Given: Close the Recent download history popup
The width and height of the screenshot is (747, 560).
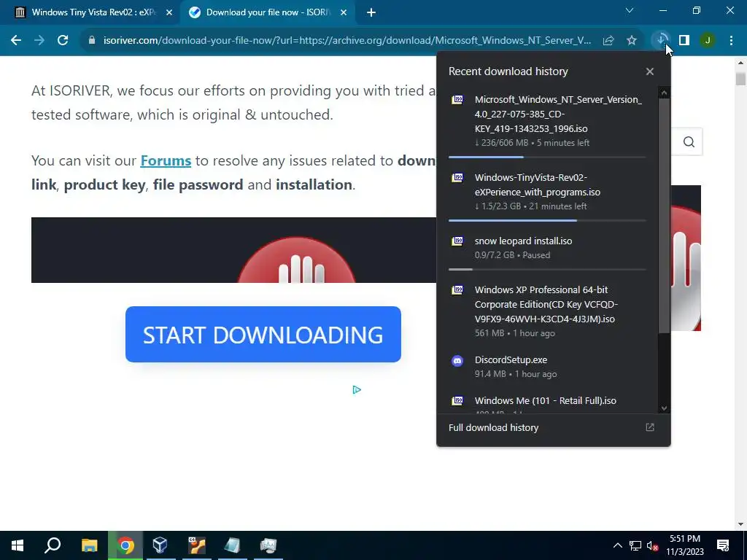Looking at the screenshot, I should pyautogui.click(x=650, y=71).
